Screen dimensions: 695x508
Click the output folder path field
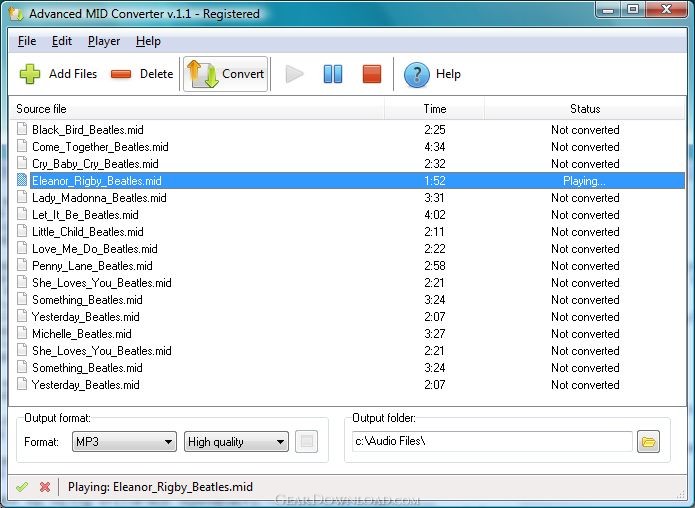[x=492, y=442]
